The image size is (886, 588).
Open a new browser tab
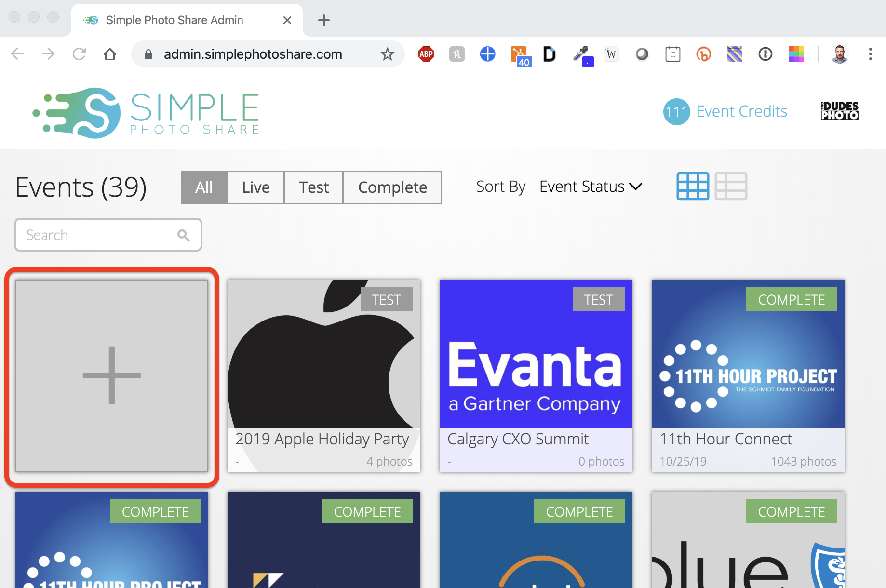coord(324,20)
